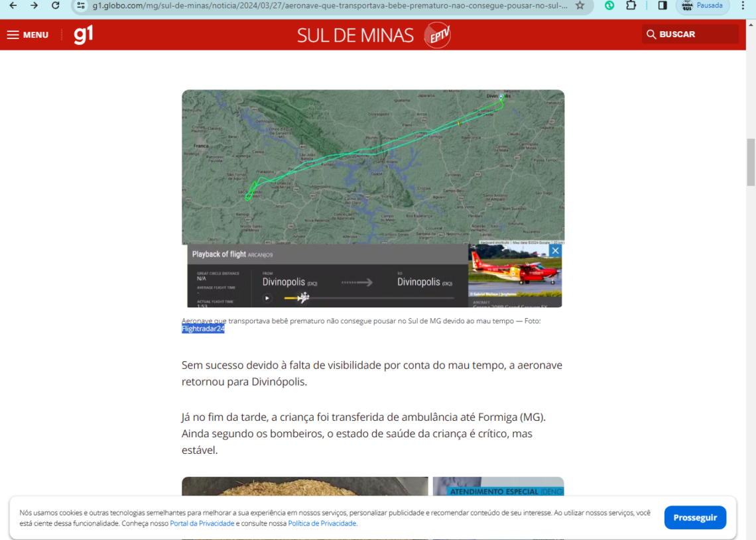Viewport: 756px width, 540px height.
Task: Open the Portal da Privacidade link
Action: [202, 523]
